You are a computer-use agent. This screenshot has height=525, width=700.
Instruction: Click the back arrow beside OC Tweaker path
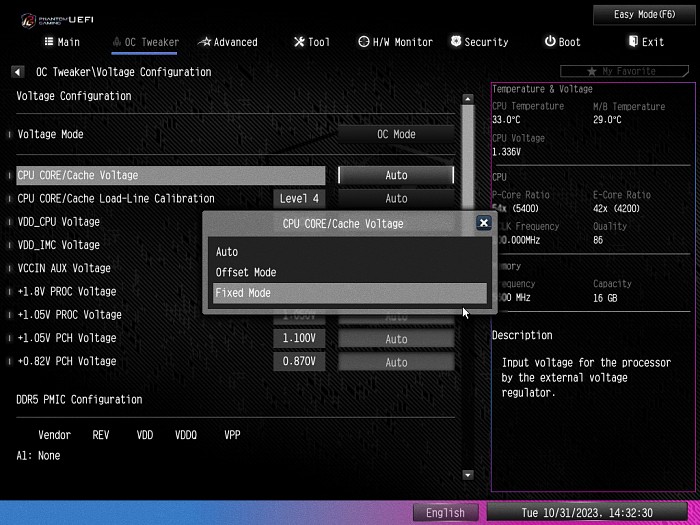point(18,72)
